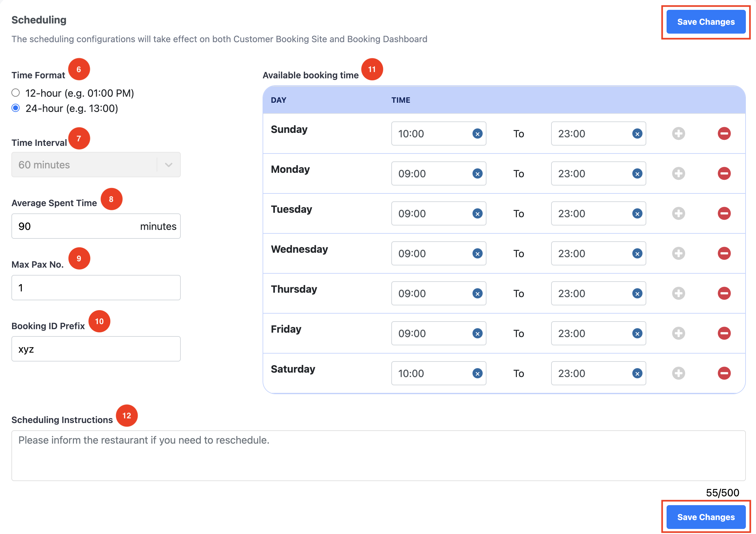This screenshot has height=534, width=756.
Task: Click top Save Changes button
Action: point(706,22)
